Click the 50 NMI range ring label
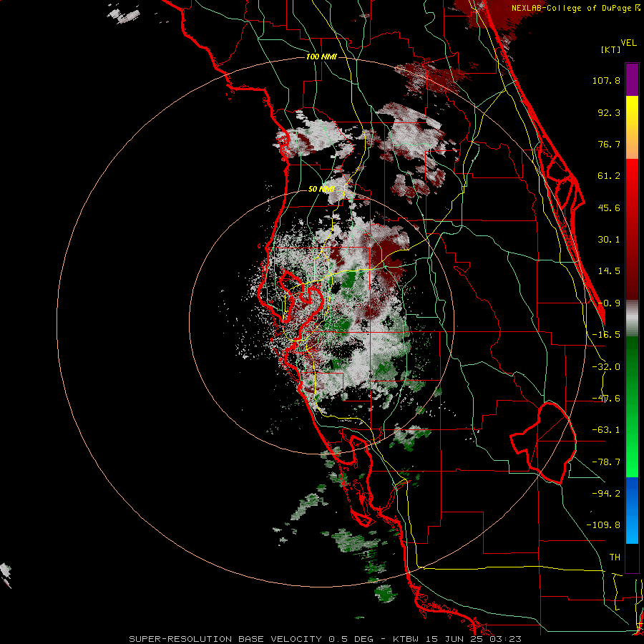 pos(321,189)
